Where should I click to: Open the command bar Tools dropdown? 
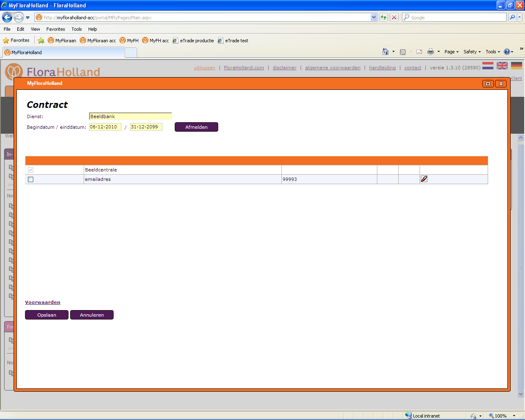tap(493, 52)
